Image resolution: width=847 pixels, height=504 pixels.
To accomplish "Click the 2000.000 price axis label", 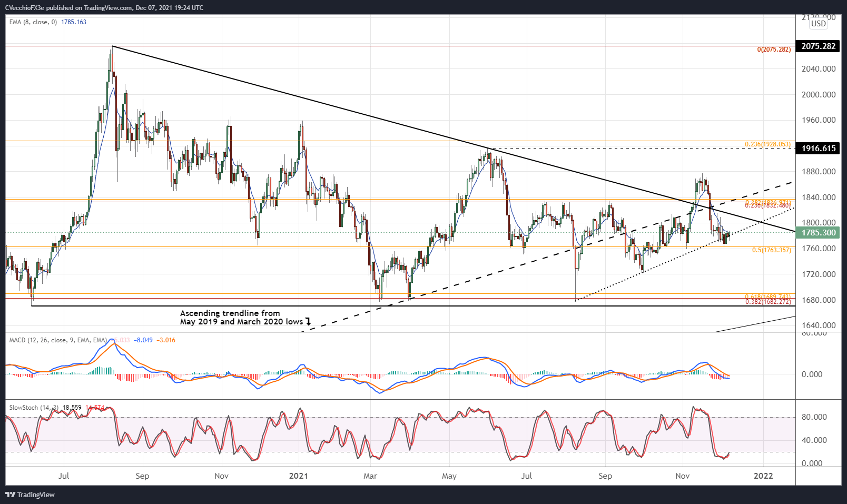I will pos(819,94).
